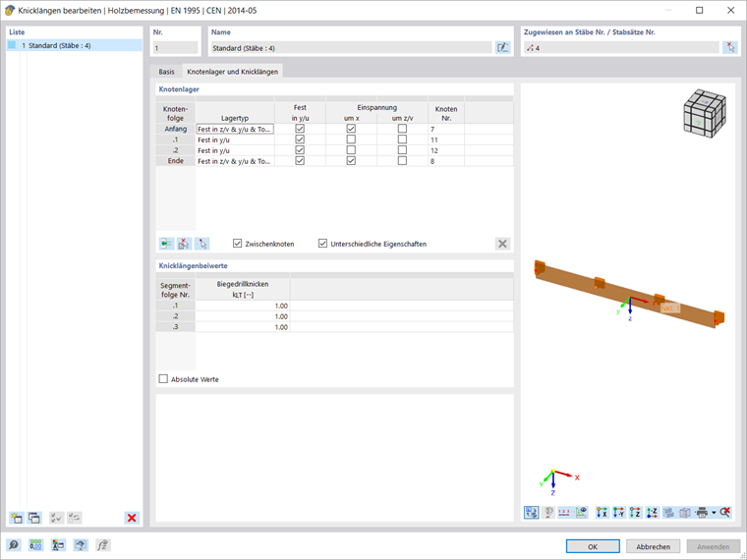Click the cyan color swatch of Standard entry

click(12, 45)
